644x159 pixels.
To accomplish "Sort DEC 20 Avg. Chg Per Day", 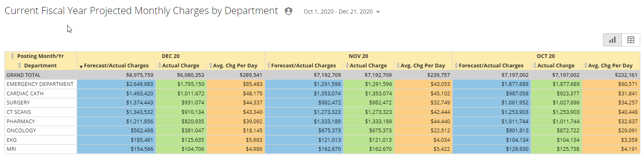I will (x=210, y=65).
